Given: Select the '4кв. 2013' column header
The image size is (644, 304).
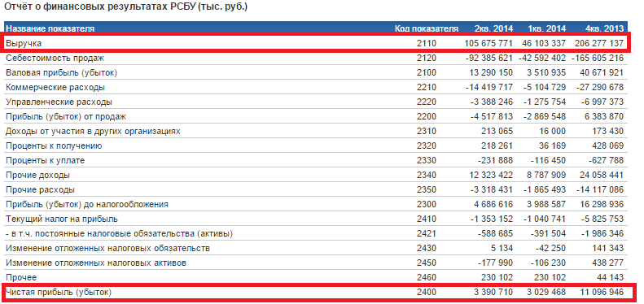Looking at the screenshot, I should [605, 28].
